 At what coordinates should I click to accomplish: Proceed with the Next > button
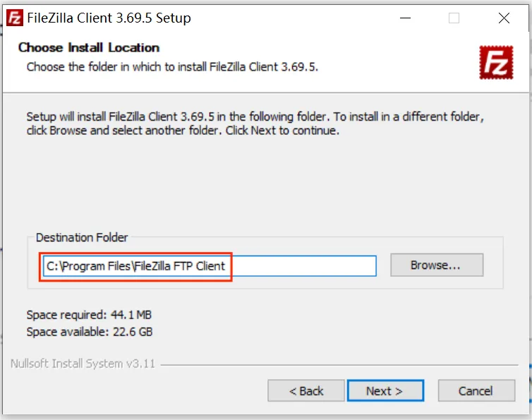pos(385,390)
